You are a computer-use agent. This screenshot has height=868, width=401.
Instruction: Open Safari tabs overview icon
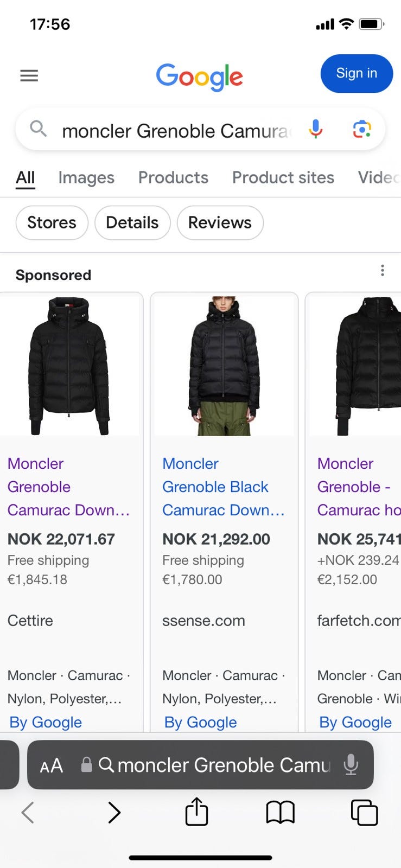[x=364, y=813]
